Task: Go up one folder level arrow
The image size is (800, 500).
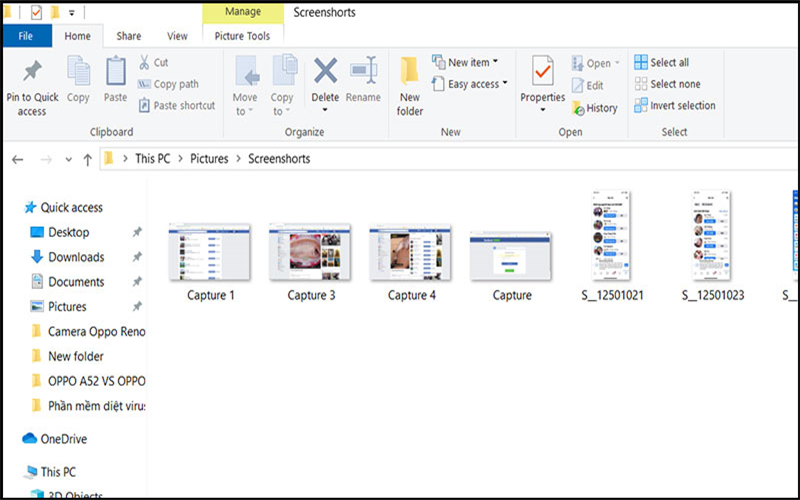Action: point(88,160)
